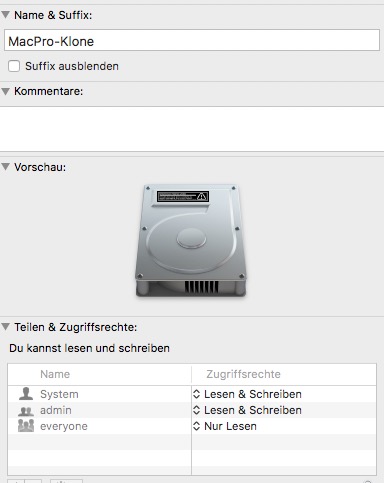The height and width of the screenshot is (483, 384).
Task: Open the everyone Nur Lesen dropdown
Action: tap(225, 426)
